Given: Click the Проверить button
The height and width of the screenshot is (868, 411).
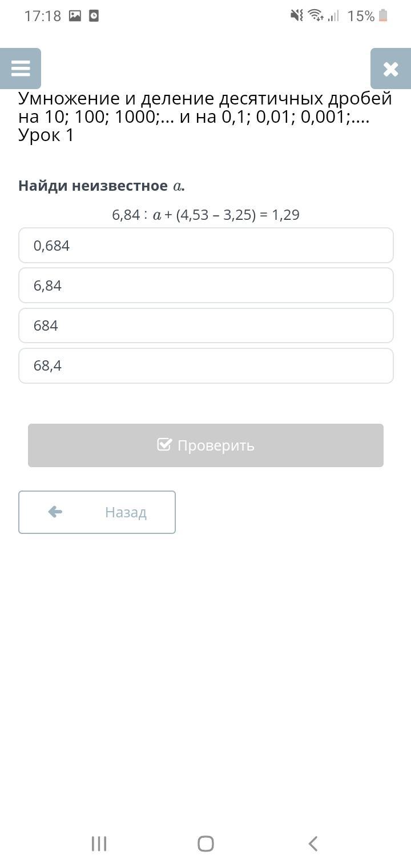Looking at the screenshot, I should [x=205, y=445].
